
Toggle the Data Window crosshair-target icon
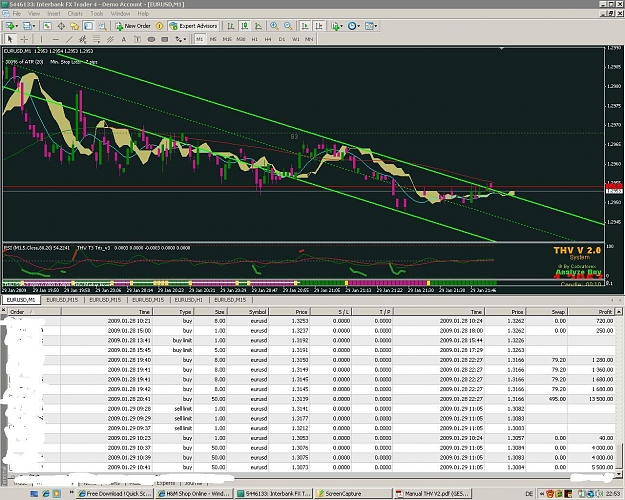[x=61, y=26]
